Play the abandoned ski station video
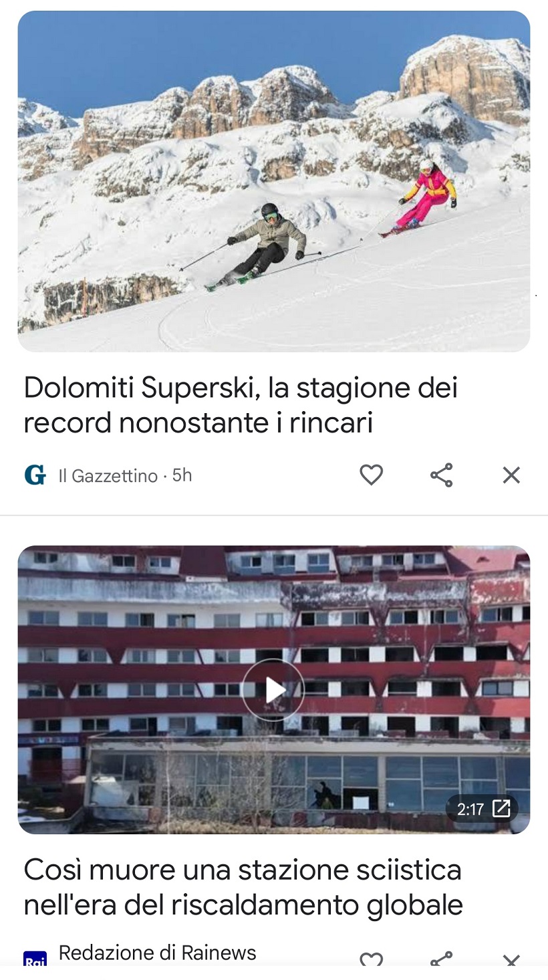Viewport: 548px width, 980px height. click(x=273, y=690)
